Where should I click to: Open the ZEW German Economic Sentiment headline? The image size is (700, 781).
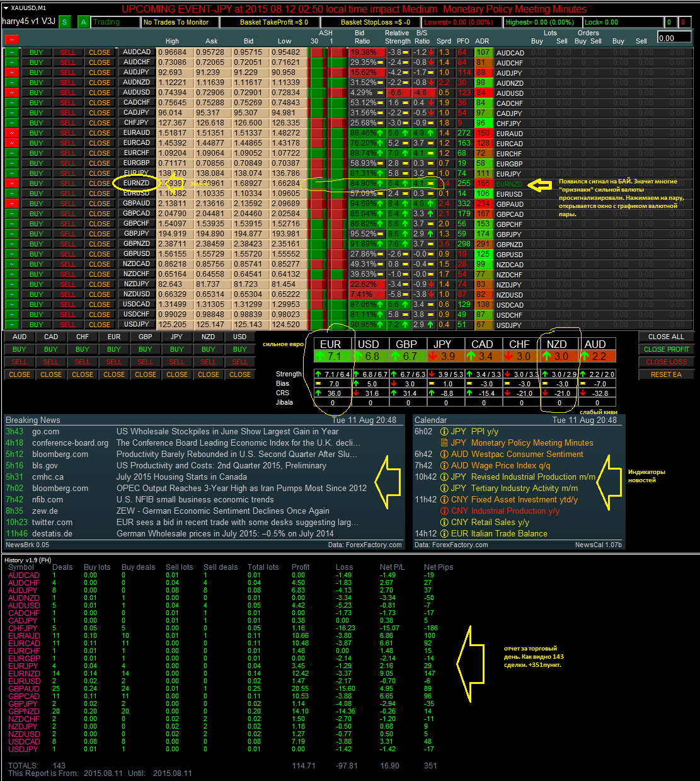click(x=223, y=511)
